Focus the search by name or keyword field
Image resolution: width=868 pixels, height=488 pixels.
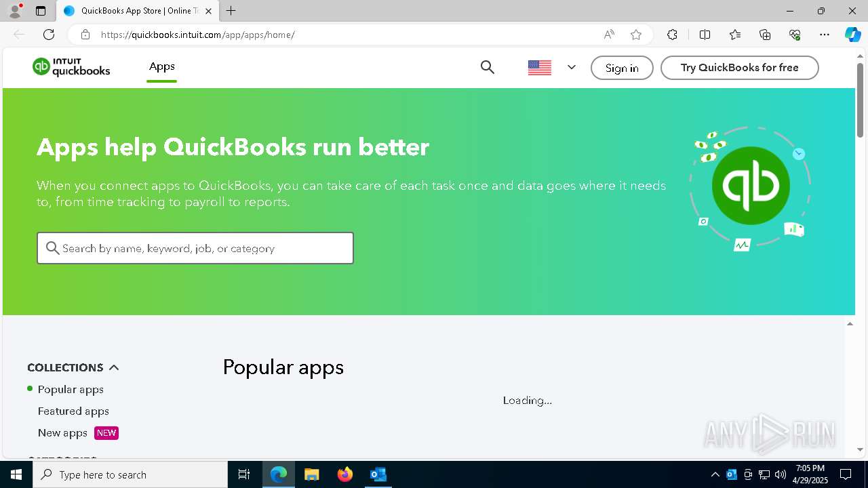point(195,248)
